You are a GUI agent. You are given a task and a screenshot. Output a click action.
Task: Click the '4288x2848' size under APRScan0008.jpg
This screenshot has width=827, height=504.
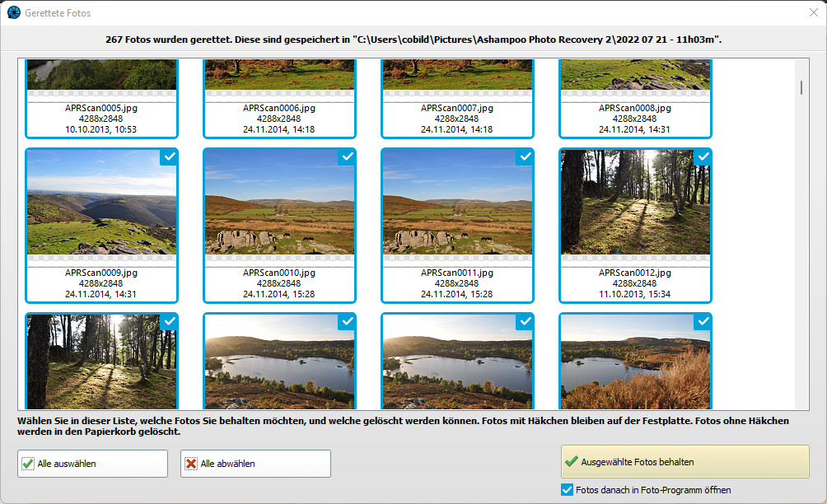point(634,119)
